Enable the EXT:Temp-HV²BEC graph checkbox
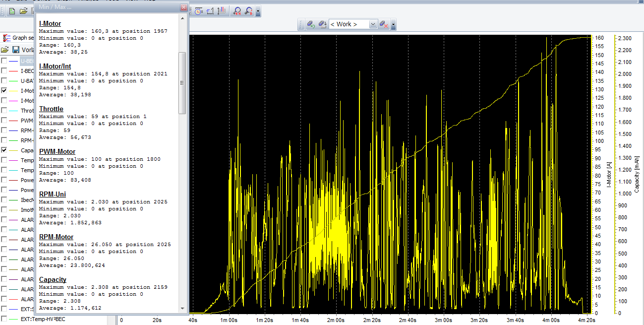This screenshot has width=644, height=325. (x=4, y=319)
